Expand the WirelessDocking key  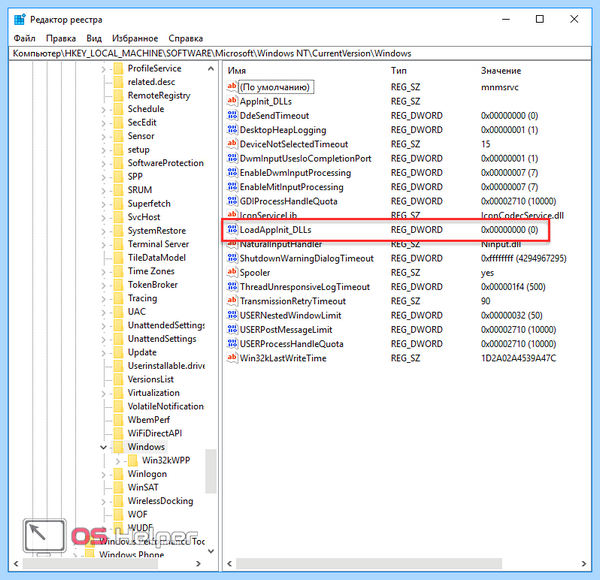[103, 501]
